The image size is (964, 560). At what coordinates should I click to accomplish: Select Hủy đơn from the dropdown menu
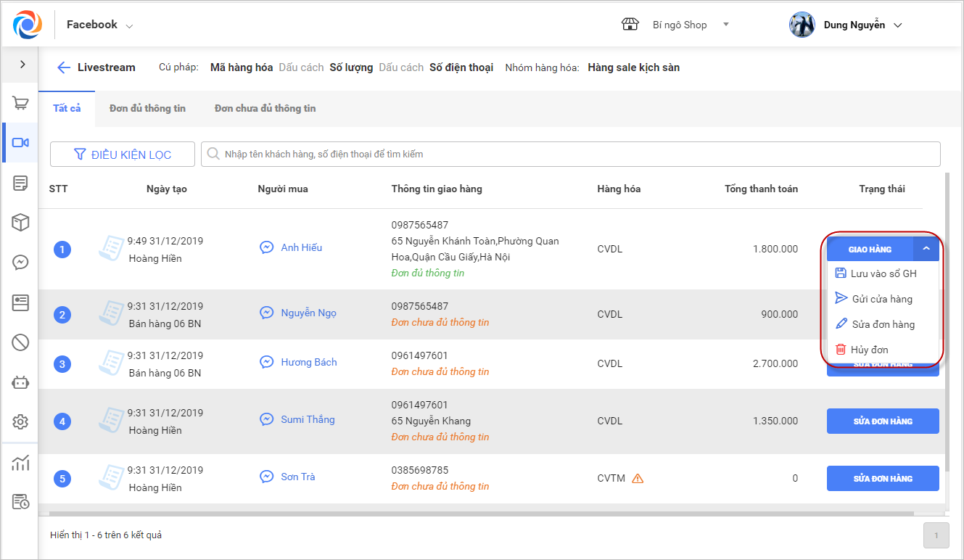(x=869, y=350)
